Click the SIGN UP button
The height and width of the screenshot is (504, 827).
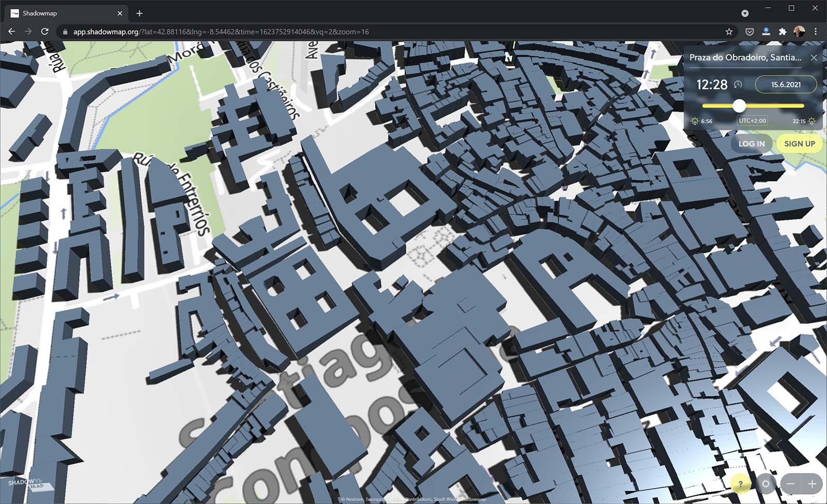[800, 144]
